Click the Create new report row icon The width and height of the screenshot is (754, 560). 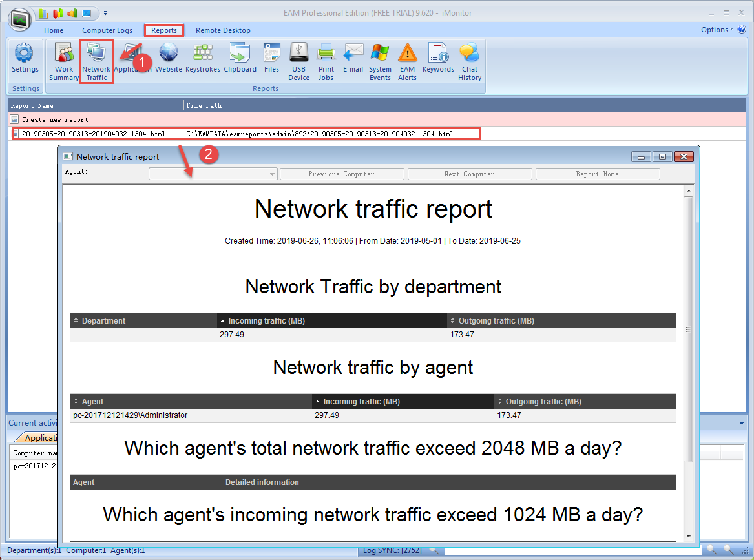[14, 119]
